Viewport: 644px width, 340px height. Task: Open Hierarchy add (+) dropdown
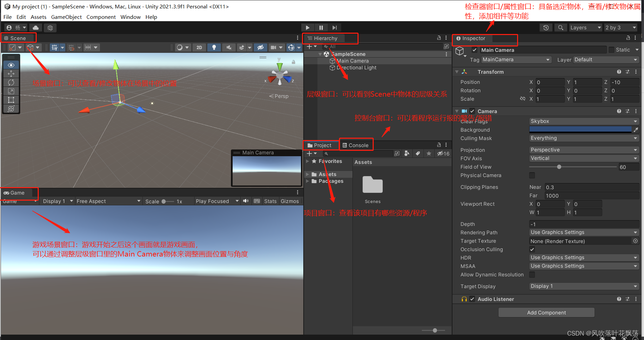[312, 46]
